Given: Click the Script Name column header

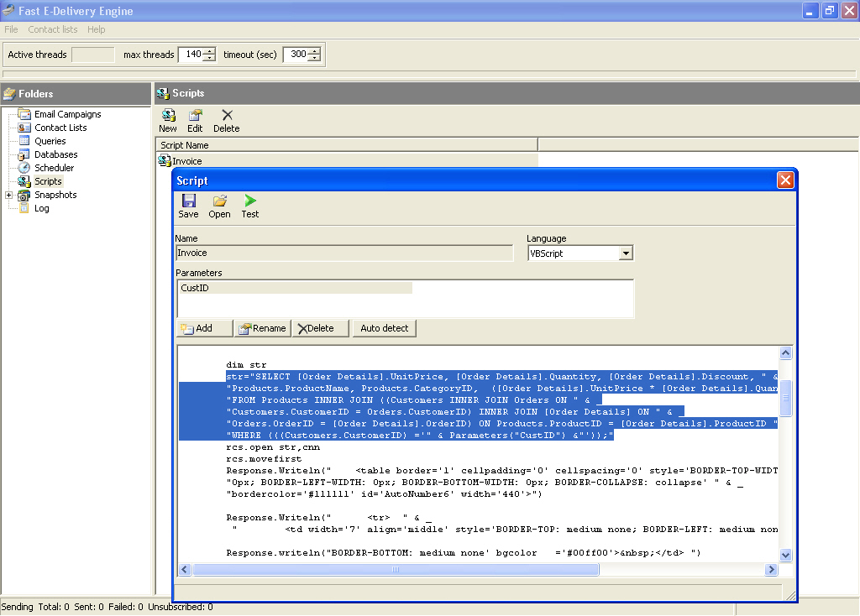Looking at the screenshot, I should [347, 145].
